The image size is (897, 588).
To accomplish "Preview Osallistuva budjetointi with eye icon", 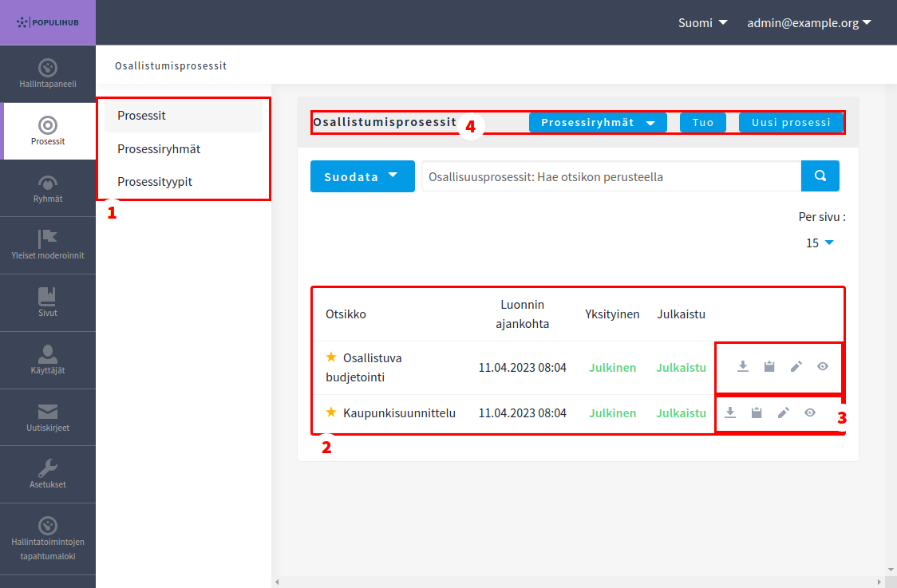I will click(x=823, y=367).
